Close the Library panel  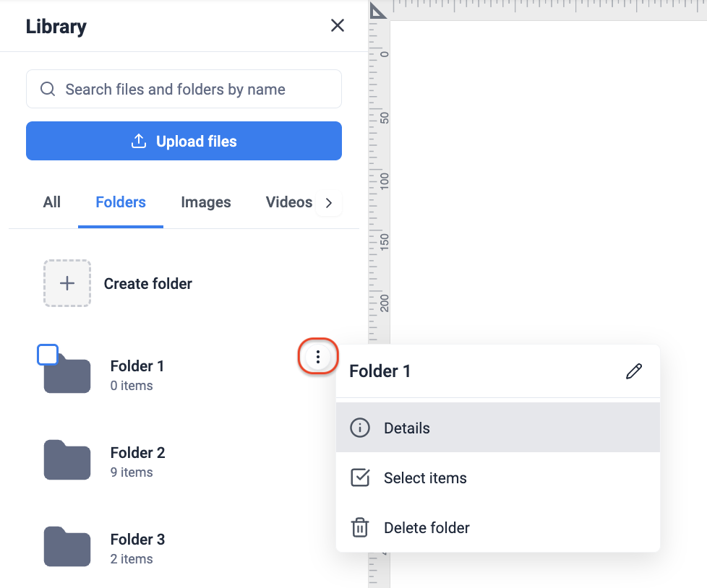[x=338, y=26]
